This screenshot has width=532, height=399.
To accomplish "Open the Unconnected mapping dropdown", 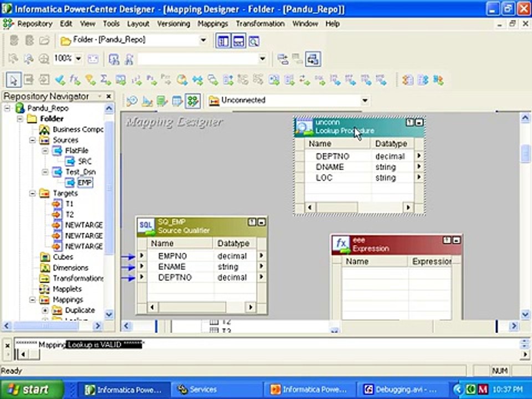I will pyautogui.click(x=365, y=100).
